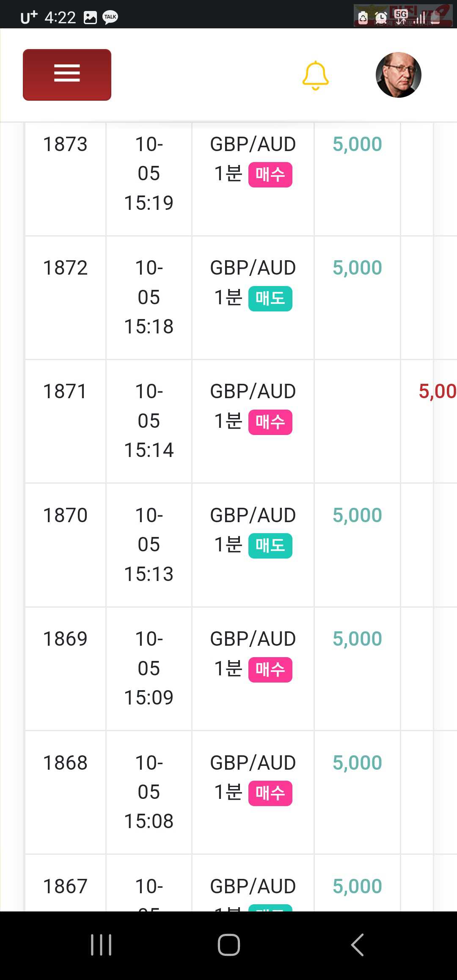Click the teal 매도 badge in row 1872
This screenshot has width=457, height=980.
(x=270, y=298)
